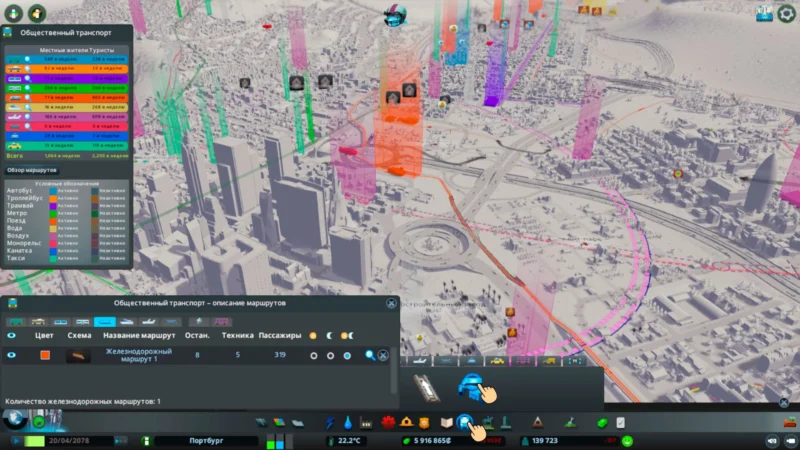Click the Метро active color swatch in legend
Viewport: 800px width, 450px height.
click(53, 213)
